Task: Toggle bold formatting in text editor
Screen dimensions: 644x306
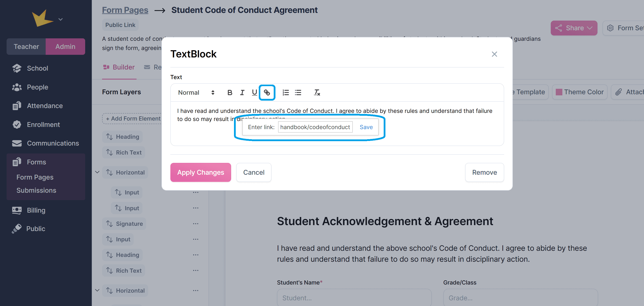Action: click(x=230, y=93)
